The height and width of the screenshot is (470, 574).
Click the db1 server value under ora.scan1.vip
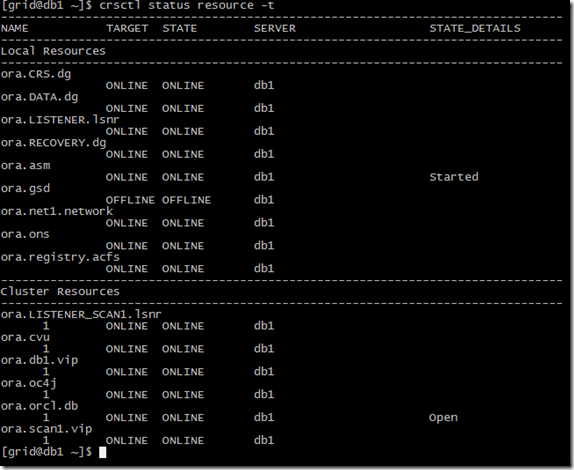[264, 440]
